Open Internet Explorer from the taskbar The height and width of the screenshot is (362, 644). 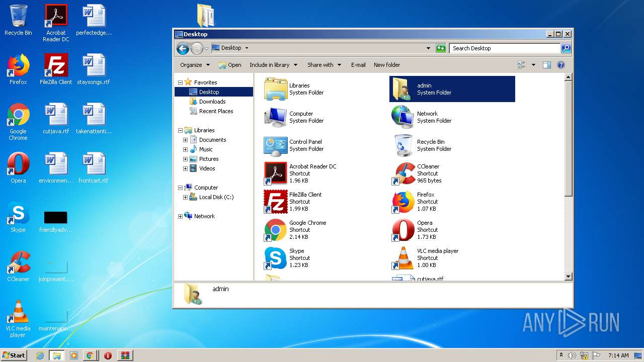pos(40,355)
